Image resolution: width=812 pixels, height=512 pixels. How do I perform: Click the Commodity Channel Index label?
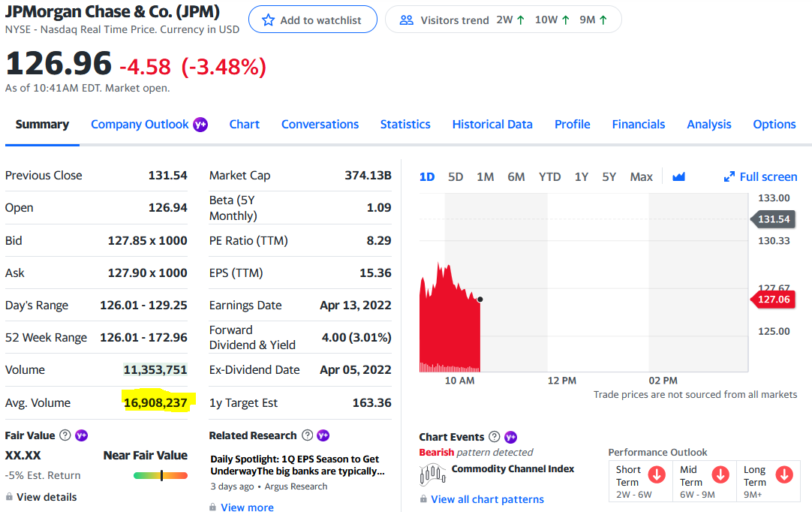(x=513, y=468)
